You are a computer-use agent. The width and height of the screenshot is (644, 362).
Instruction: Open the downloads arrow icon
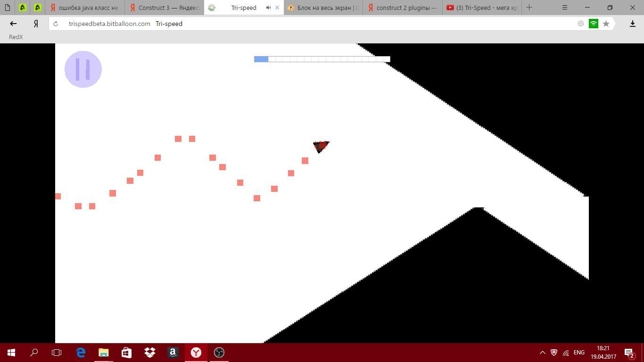tap(633, 24)
